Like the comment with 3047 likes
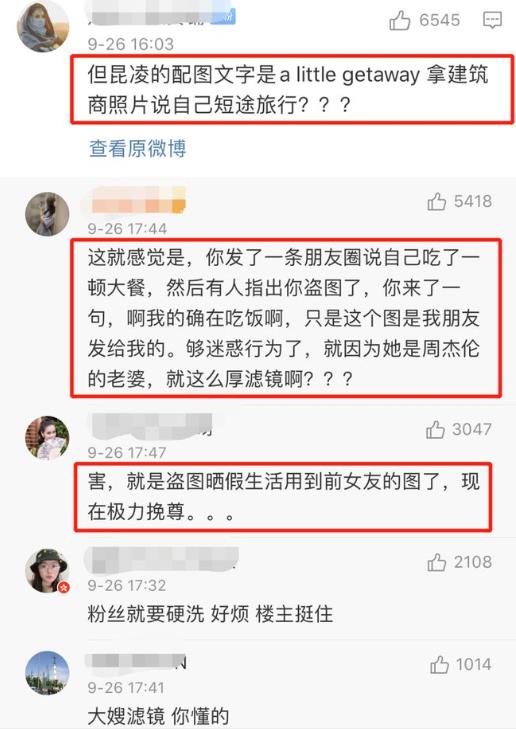Viewport: 516px width, 729px height. pos(435,430)
